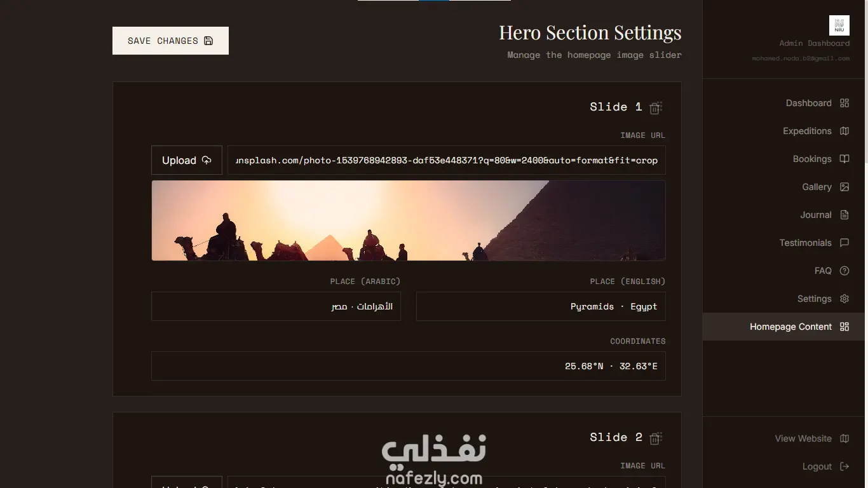The image size is (868, 488).
Task: Click the Settings gear icon
Action: point(844,299)
